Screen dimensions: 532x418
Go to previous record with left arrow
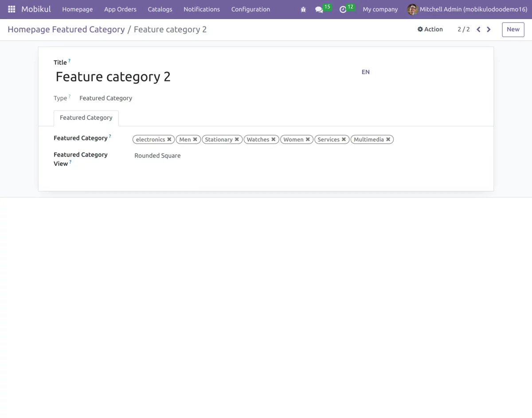pos(478,29)
